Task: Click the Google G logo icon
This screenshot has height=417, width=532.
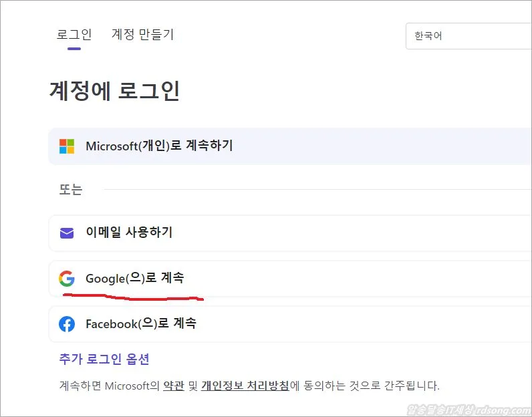Action: (x=67, y=278)
